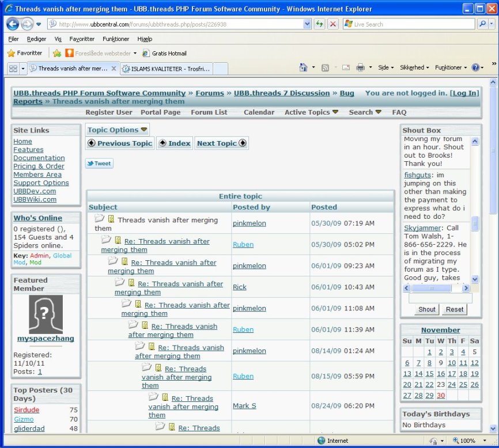Open calendar day 30
Image resolution: width=499 pixels, height=448 pixels.
pyautogui.click(x=441, y=395)
